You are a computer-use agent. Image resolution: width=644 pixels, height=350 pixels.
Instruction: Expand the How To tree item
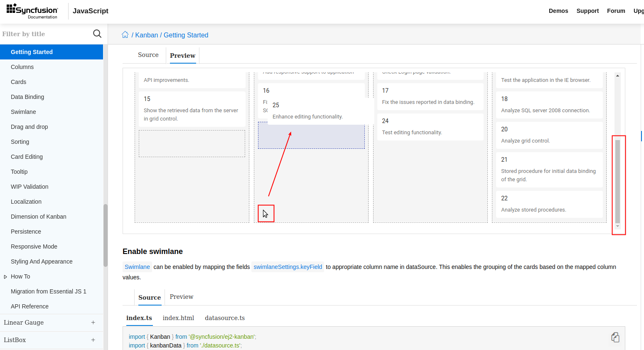pos(5,277)
